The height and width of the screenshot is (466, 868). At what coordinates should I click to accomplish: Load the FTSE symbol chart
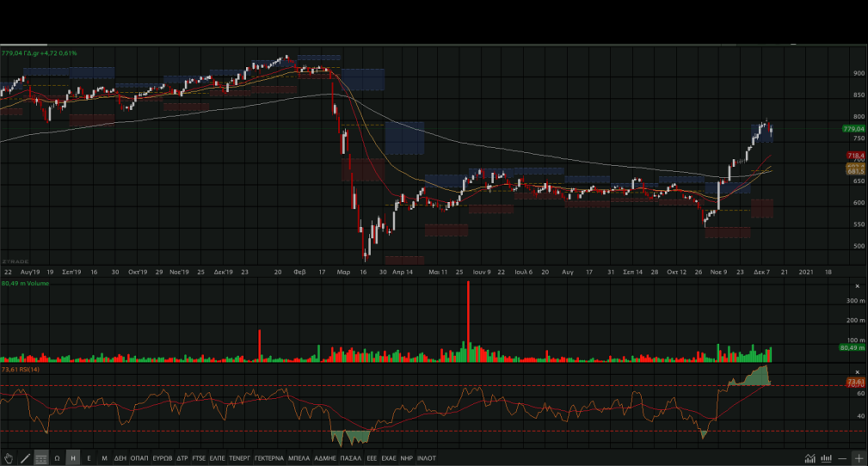(x=199, y=458)
